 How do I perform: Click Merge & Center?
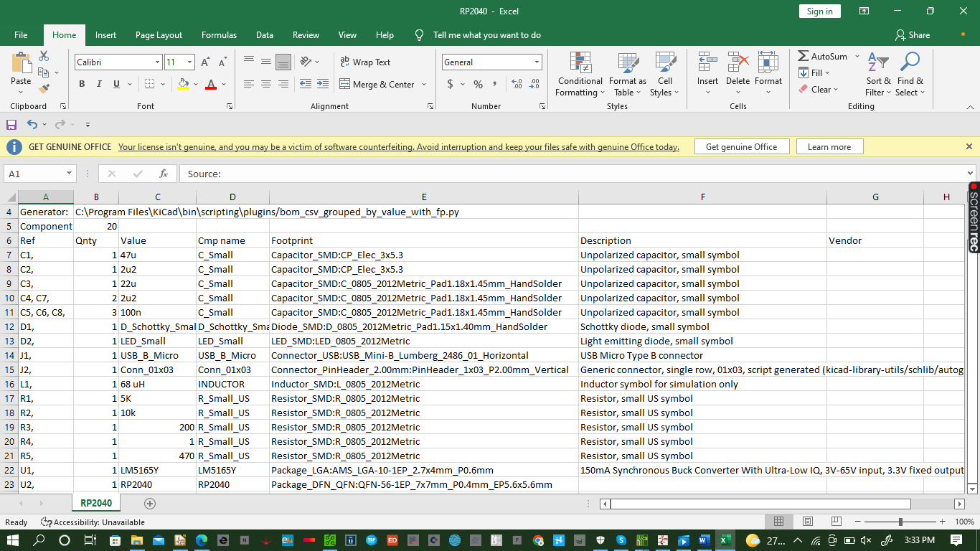[x=377, y=84]
